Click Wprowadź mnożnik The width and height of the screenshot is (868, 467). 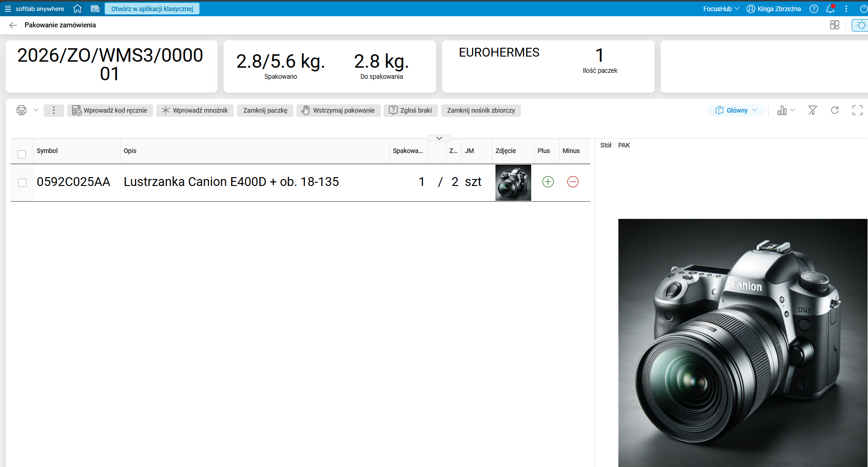[x=195, y=110]
